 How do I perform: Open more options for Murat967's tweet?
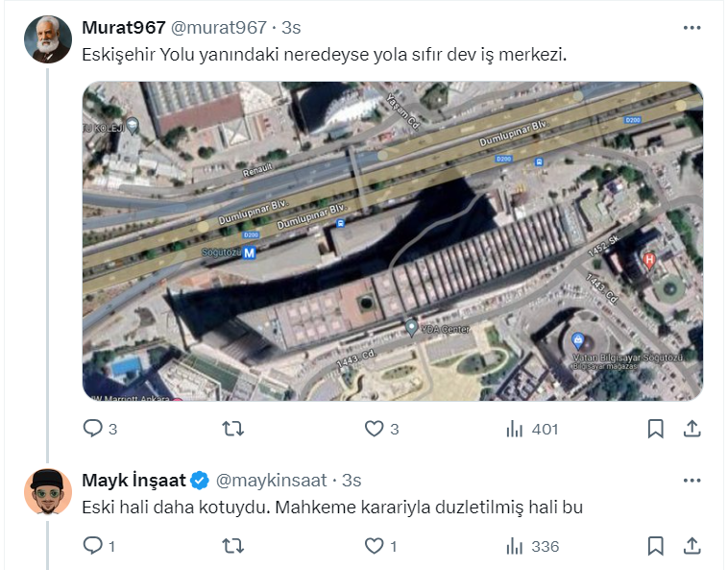[692, 28]
